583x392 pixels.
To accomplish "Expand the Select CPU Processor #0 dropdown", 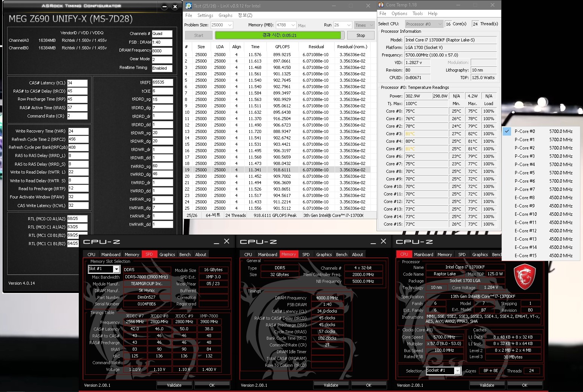I will pos(440,24).
